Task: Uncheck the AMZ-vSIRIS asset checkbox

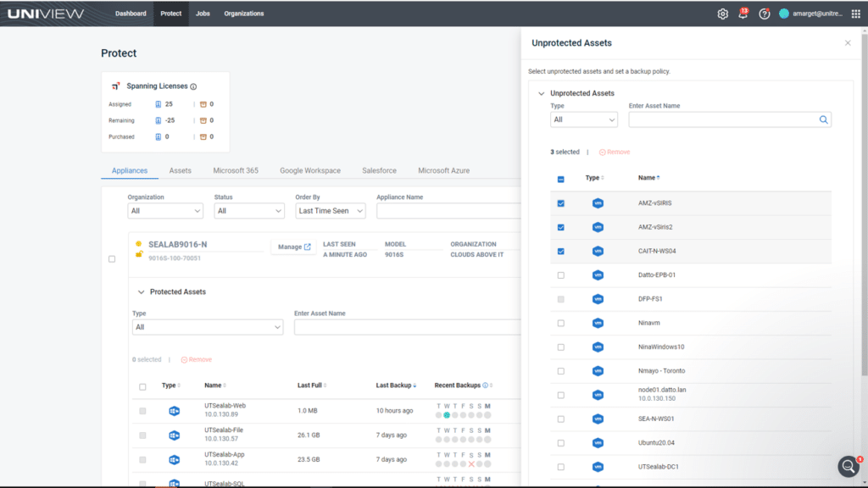Action: click(561, 203)
